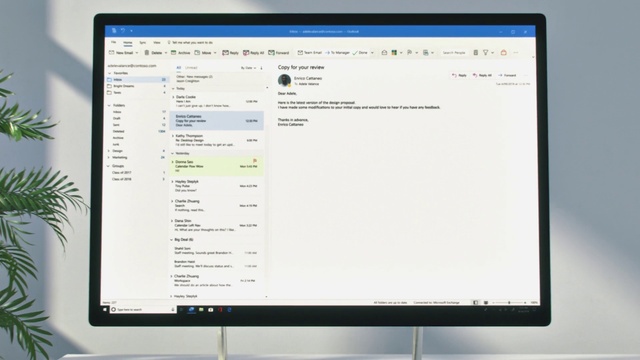
Task: Toggle sort order arrow next to By Date
Action: click(261, 68)
